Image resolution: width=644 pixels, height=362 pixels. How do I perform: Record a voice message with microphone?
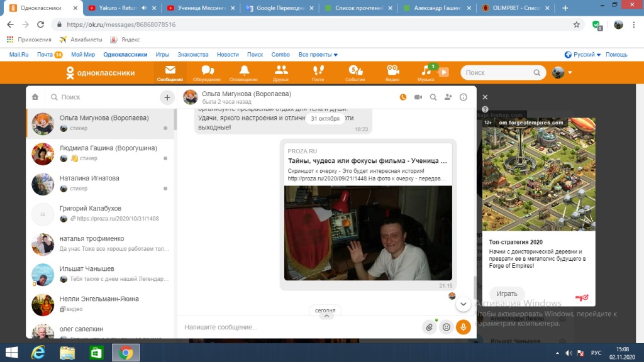464,327
